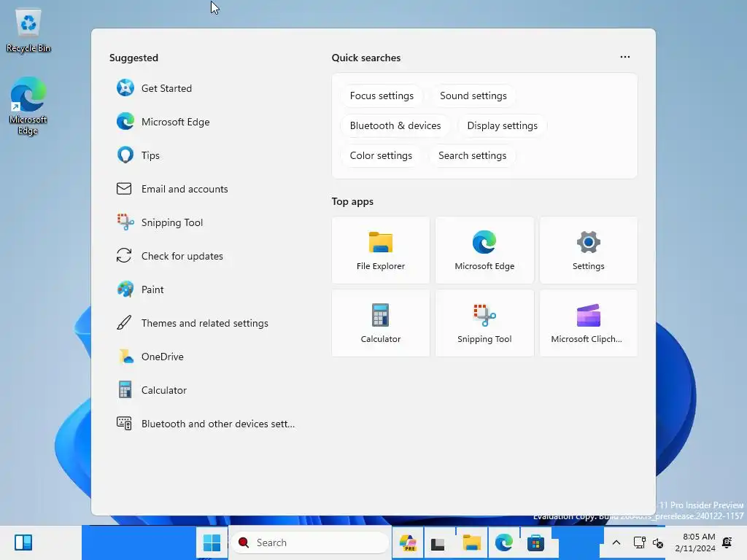
Task: Launch Calculator from Suggested list
Action: tap(152, 390)
